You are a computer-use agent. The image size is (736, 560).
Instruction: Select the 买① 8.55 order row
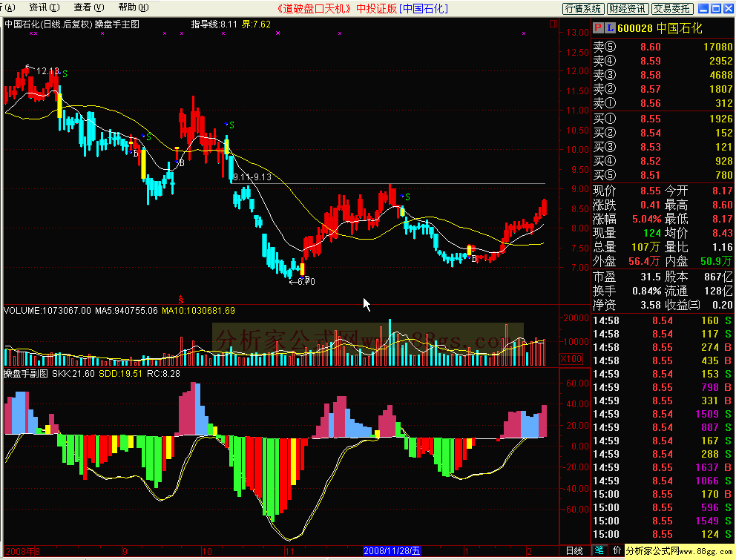click(x=663, y=119)
